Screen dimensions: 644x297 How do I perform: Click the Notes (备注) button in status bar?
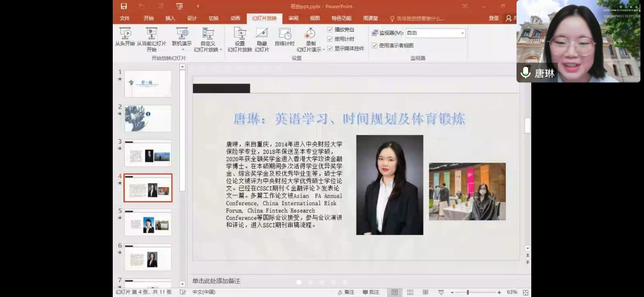(346, 292)
